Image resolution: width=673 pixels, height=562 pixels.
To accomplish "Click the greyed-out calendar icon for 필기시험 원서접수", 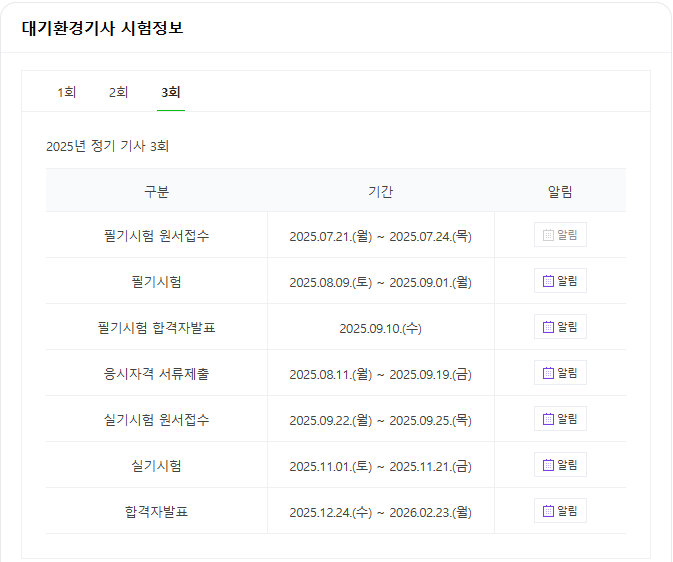I will tap(548, 235).
